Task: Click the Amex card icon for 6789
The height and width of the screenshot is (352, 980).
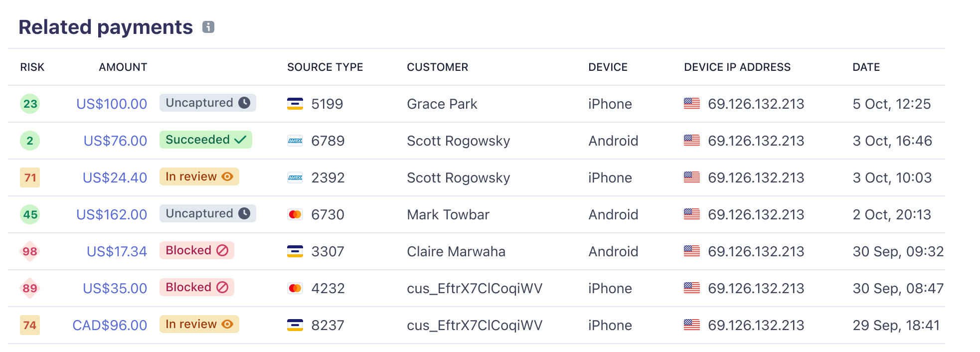Action: (x=295, y=141)
